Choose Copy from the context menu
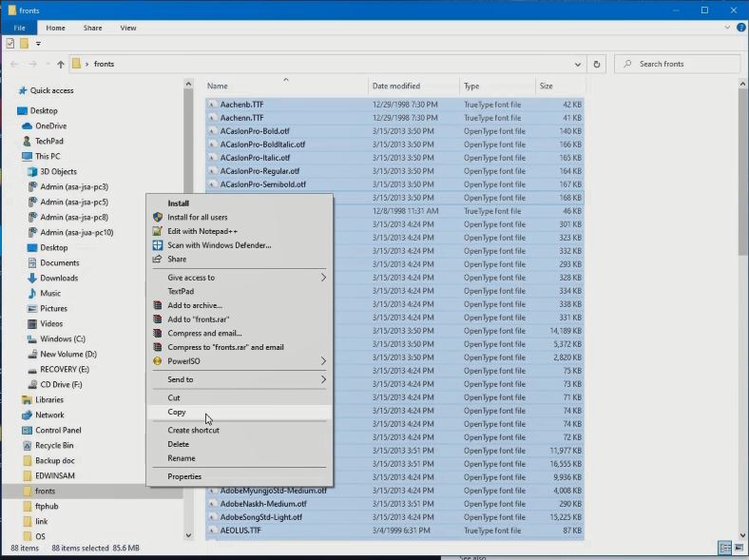 177,412
